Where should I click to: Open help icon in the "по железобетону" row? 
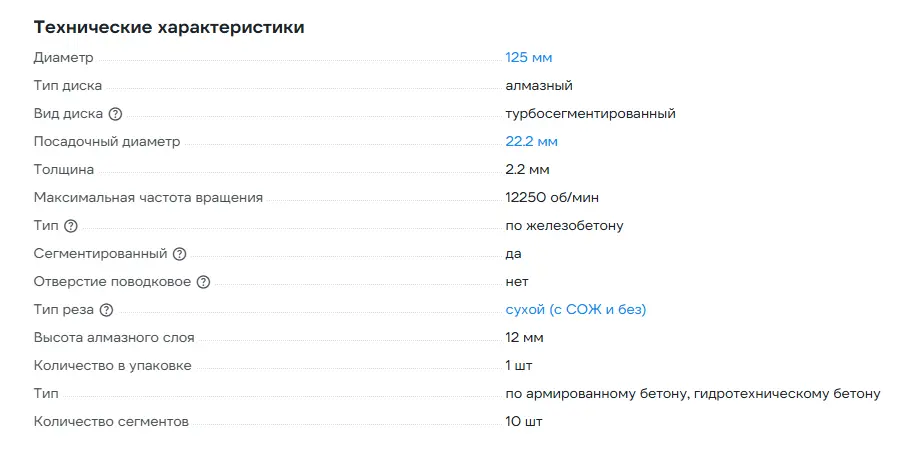[70, 226]
